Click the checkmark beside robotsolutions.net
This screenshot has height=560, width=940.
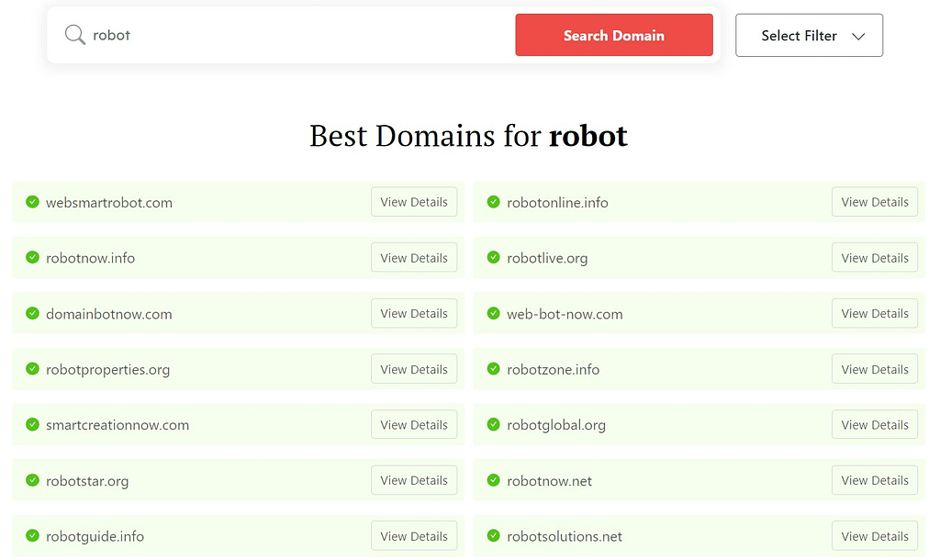pos(494,536)
